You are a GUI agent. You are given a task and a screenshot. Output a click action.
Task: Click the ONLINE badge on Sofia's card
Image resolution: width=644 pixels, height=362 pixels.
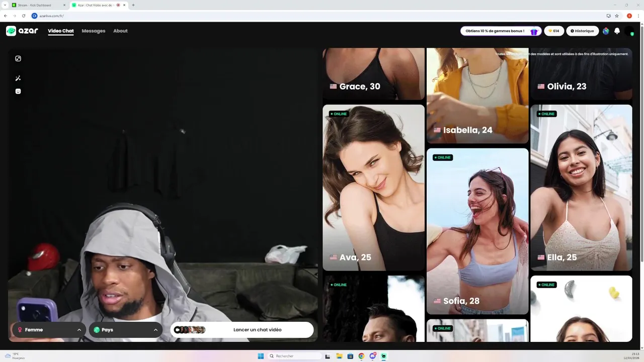point(443,157)
